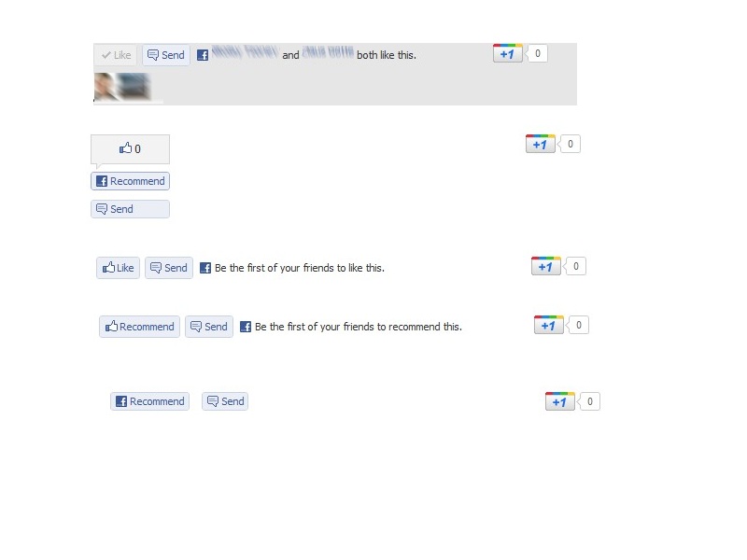The width and height of the screenshot is (747, 560).
Task: Click the Facebook logo before 'Be the first of your friends to recommend this'
Action: [246, 327]
